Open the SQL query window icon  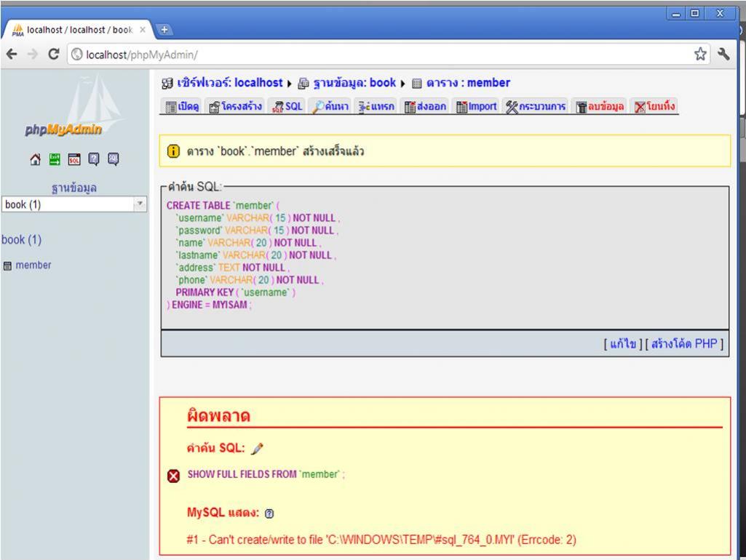point(74,159)
